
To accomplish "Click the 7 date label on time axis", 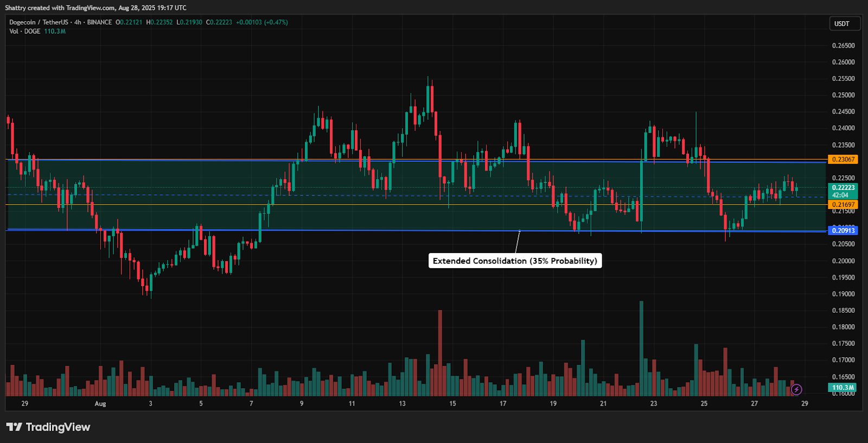I will click(251, 403).
